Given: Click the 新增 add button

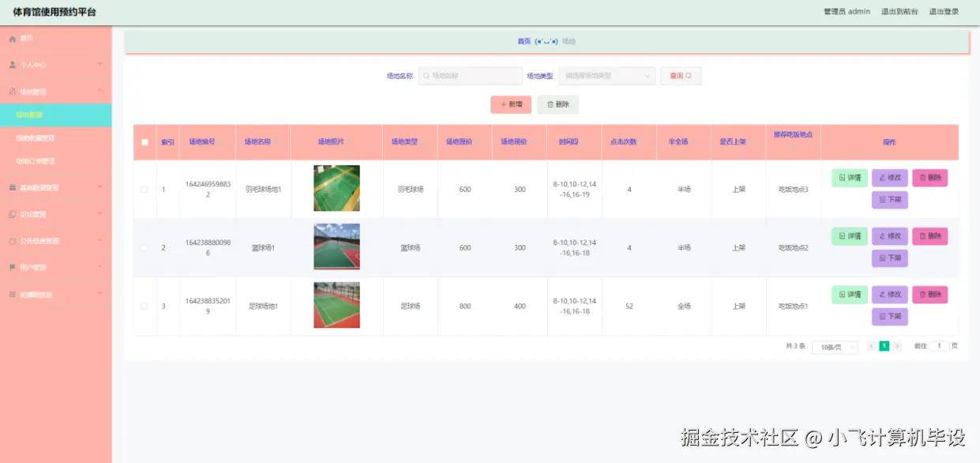Looking at the screenshot, I should pyautogui.click(x=511, y=104).
